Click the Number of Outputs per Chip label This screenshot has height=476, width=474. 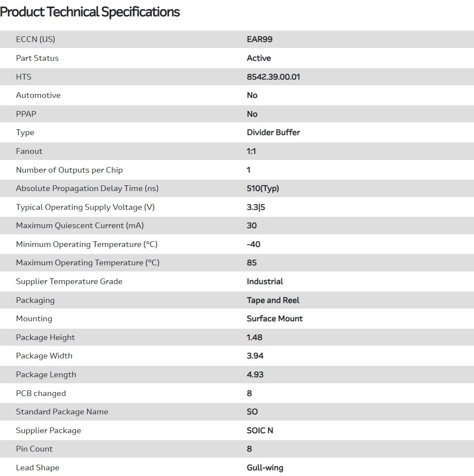point(69,170)
